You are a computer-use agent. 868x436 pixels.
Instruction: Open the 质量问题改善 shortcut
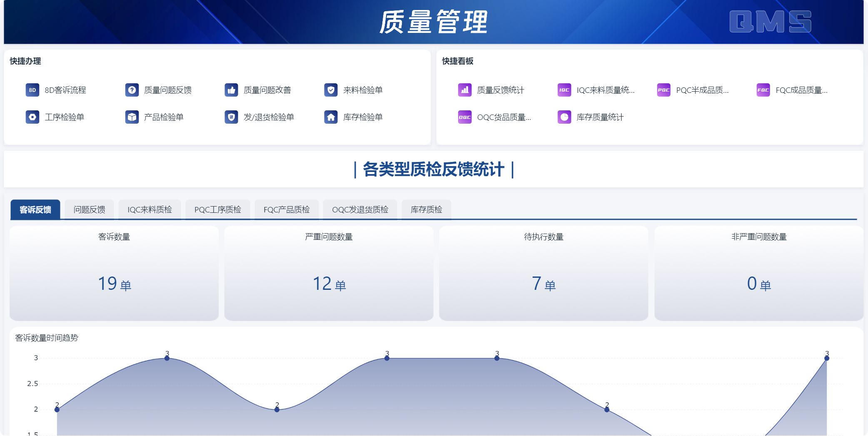(x=267, y=90)
